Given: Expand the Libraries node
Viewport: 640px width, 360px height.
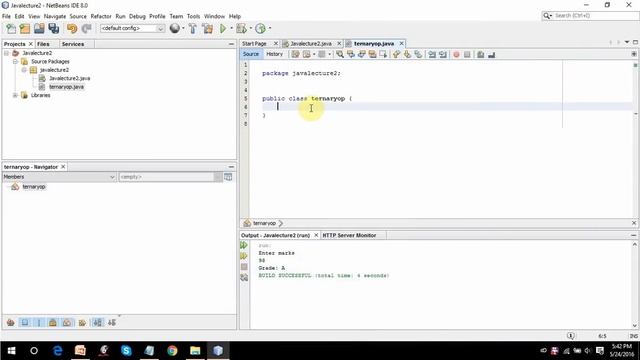Looking at the screenshot, I should click(x=15, y=96).
